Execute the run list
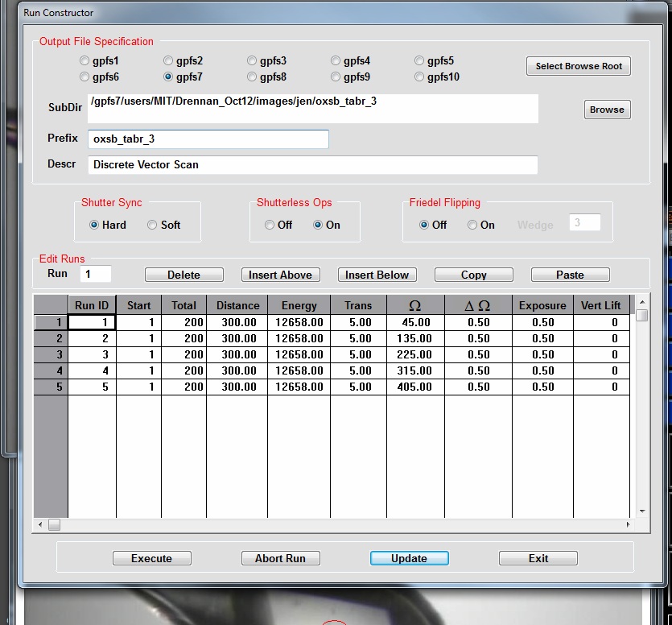This screenshot has height=625, width=672. pyautogui.click(x=151, y=558)
